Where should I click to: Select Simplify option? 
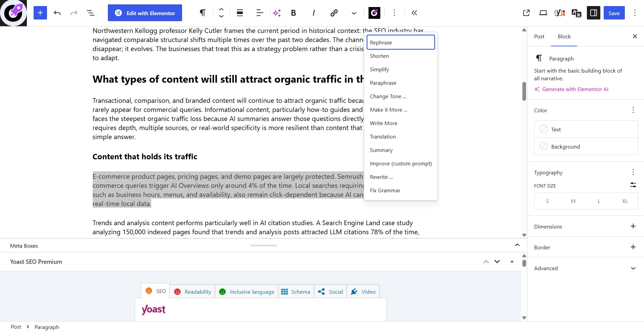pyautogui.click(x=401, y=69)
